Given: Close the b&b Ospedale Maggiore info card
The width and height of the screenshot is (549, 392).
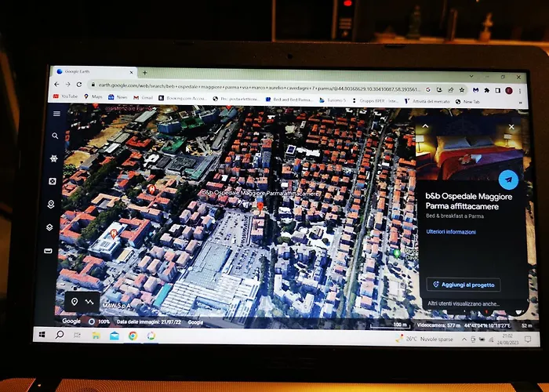Looking at the screenshot, I should (511, 126).
